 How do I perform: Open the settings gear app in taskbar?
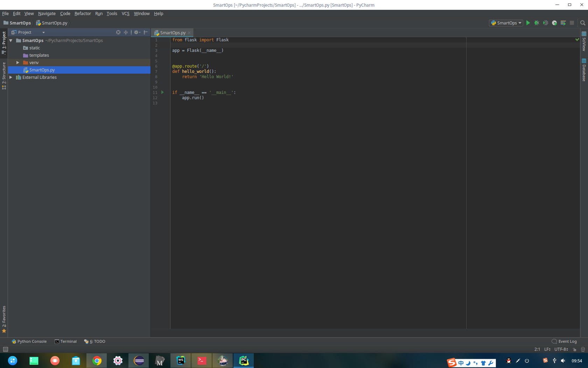[118, 361]
